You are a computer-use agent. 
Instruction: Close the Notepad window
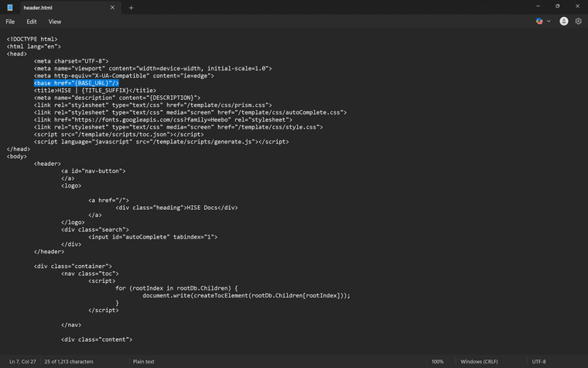[577, 6]
